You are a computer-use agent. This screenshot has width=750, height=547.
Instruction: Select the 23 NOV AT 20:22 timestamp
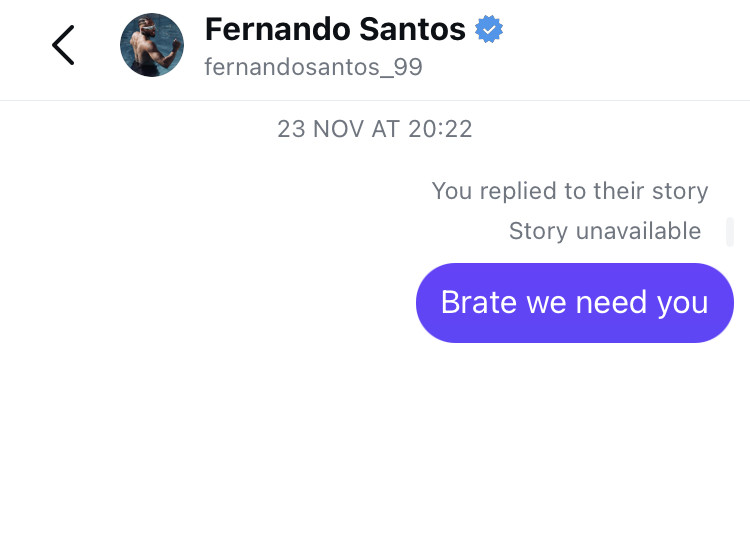click(374, 129)
